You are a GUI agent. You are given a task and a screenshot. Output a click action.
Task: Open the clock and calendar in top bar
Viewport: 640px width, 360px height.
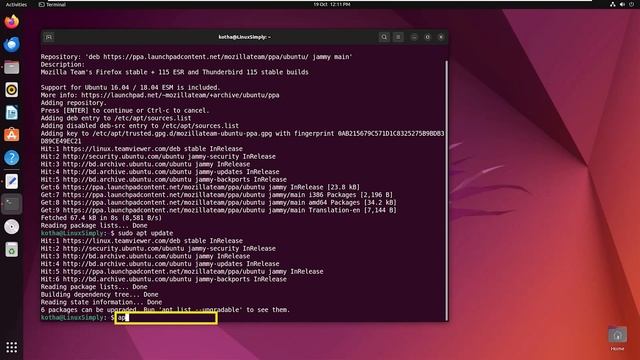tap(331, 4)
